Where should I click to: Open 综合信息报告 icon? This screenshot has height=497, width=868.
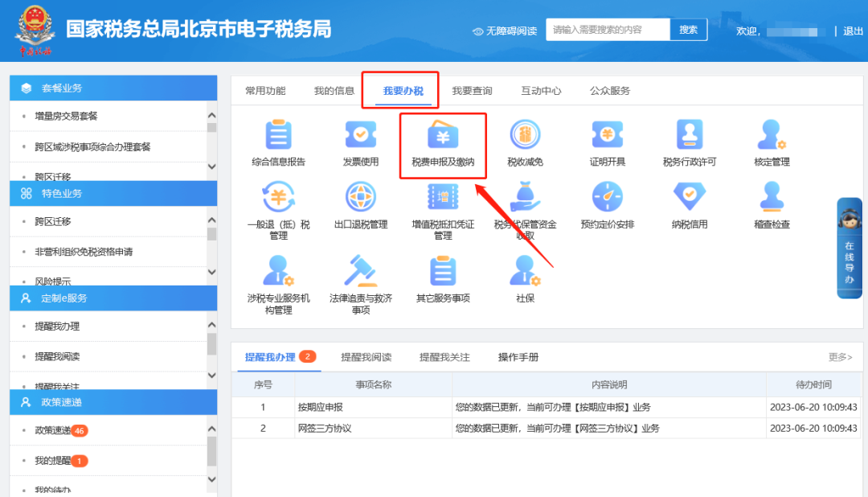tap(278, 135)
